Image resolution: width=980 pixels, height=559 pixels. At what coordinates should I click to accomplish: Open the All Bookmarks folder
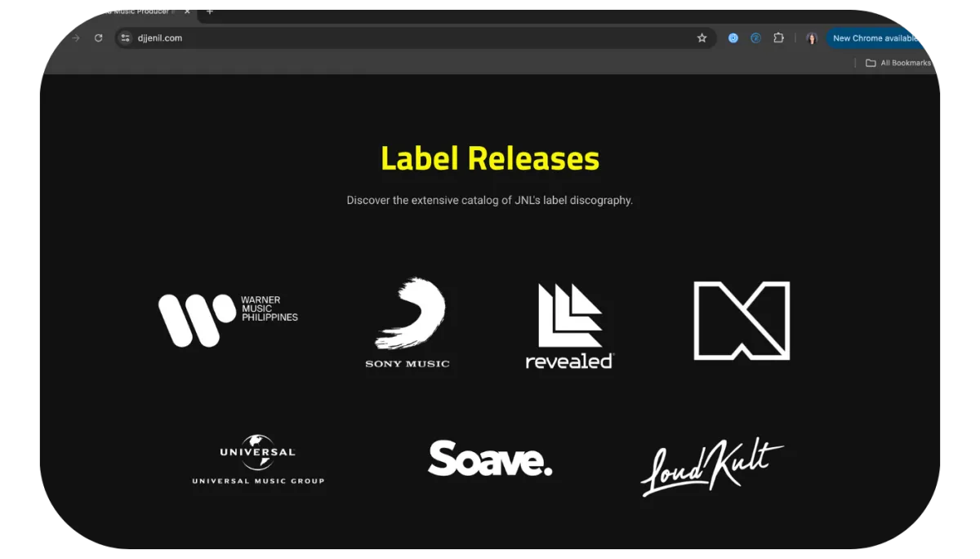click(898, 63)
